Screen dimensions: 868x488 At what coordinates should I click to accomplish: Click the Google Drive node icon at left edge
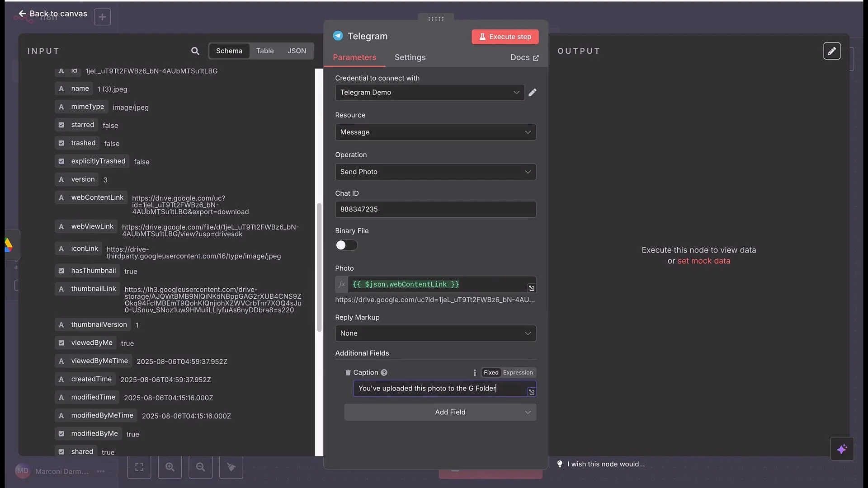coord(8,244)
